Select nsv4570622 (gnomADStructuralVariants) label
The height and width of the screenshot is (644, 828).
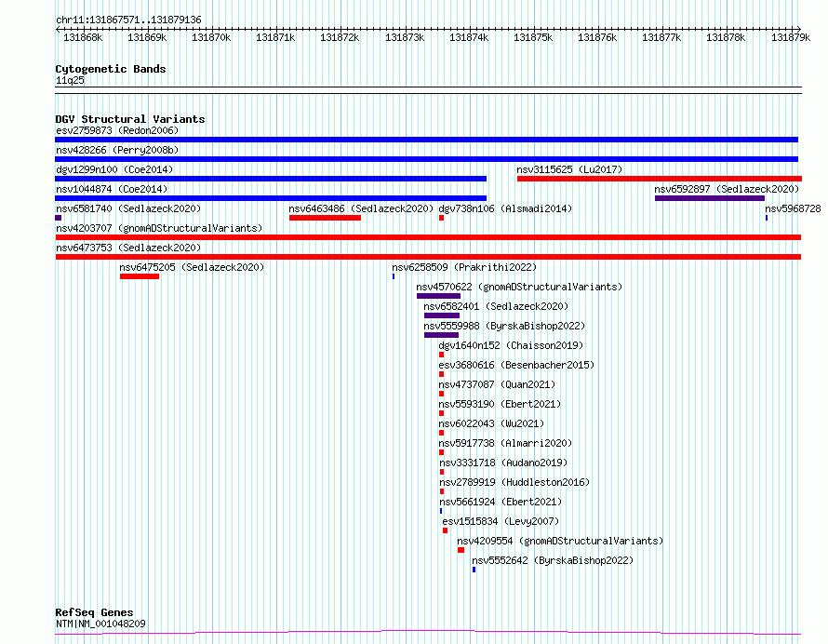coord(519,287)
